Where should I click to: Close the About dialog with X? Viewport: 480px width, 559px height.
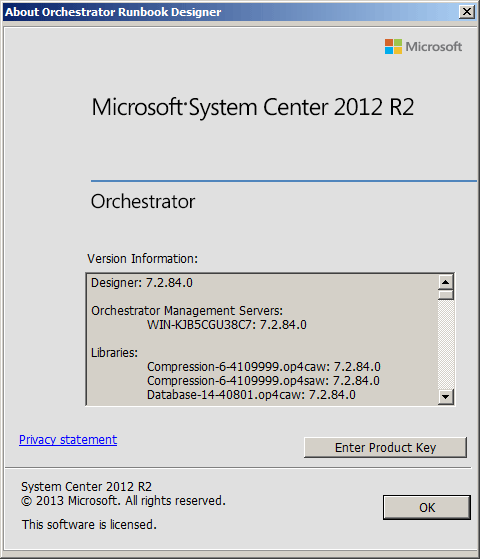click(x=467, y=12)
